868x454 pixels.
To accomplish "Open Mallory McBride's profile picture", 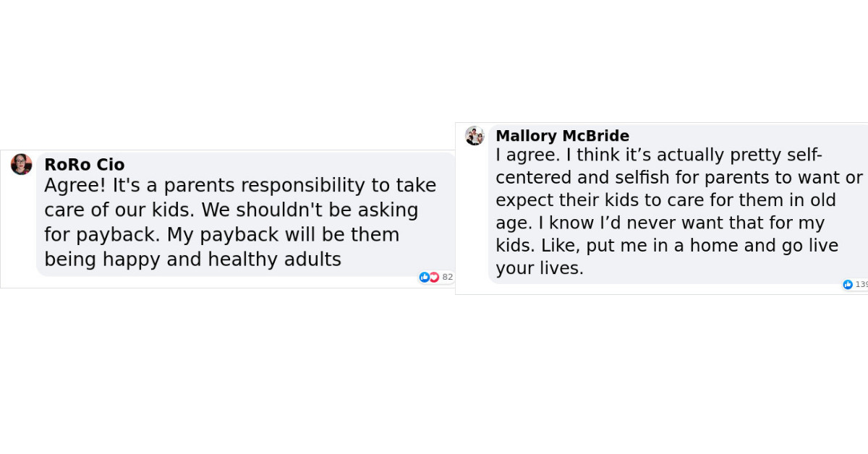I will pyautogui.click(x=475, y=134).
